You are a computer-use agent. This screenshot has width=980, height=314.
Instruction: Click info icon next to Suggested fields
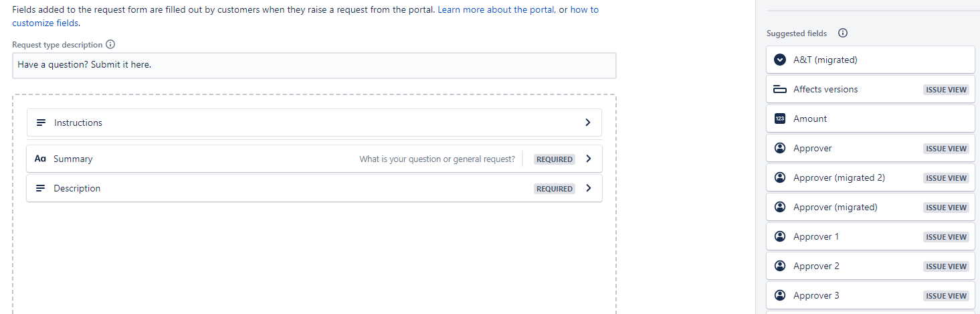coord(843,33)
